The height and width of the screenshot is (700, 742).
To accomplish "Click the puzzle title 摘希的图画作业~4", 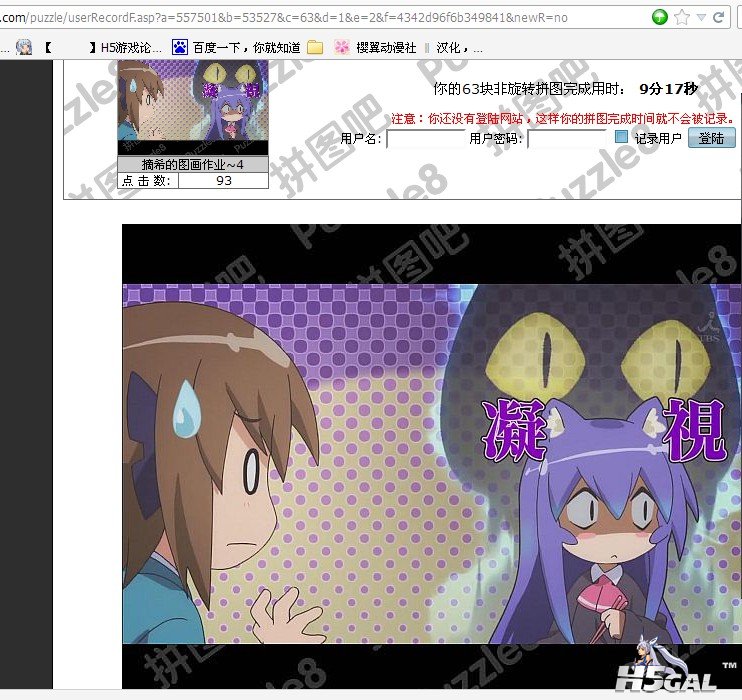I will click(x=193, y=164).
